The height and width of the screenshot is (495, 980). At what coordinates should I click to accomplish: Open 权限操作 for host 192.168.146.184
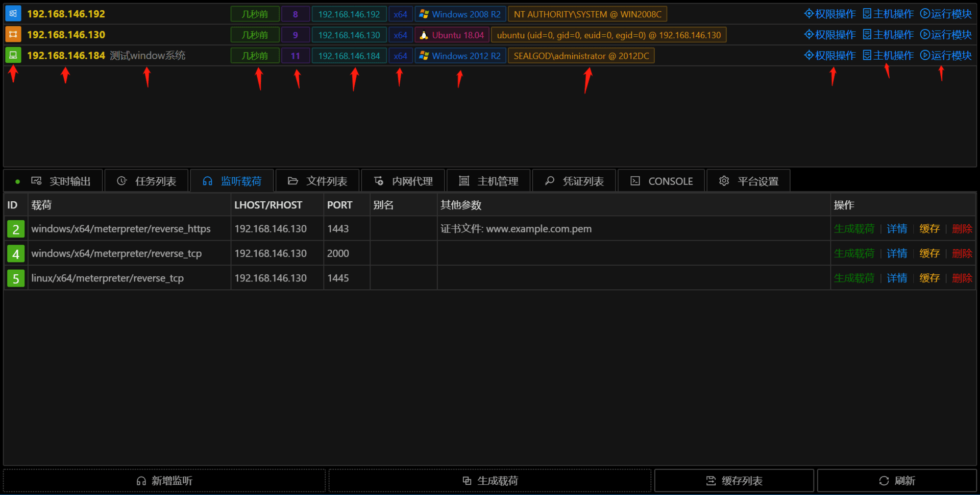click(830, 55)
